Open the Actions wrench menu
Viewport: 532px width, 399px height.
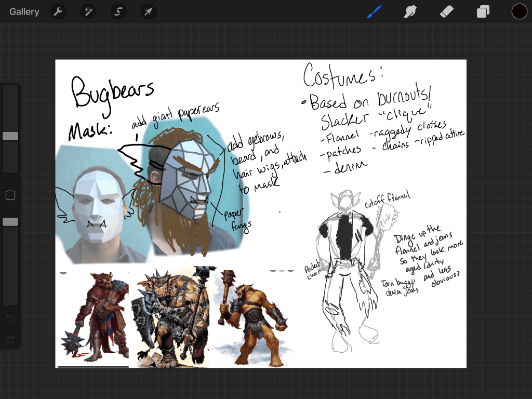pos(58,11)
